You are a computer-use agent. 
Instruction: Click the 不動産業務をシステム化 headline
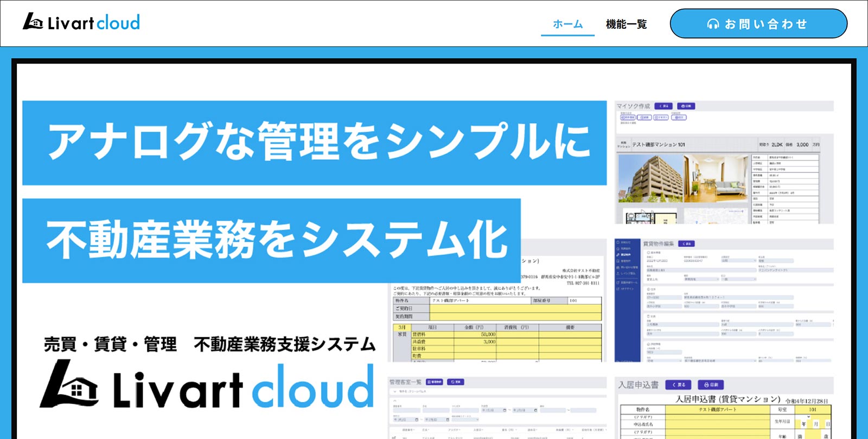[271, 240]
